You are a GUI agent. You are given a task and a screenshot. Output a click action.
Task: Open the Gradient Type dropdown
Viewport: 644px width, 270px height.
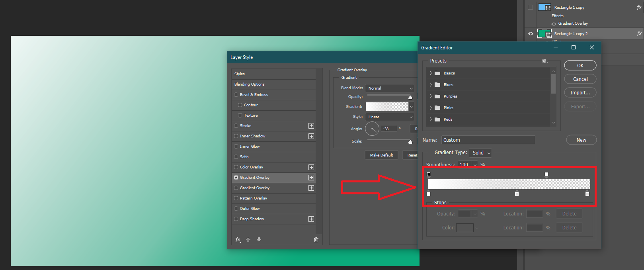[x=480, y=153]
